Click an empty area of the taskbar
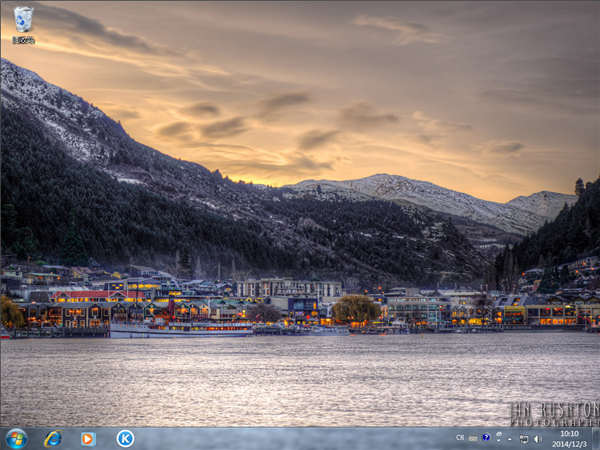The width and height of the screenshot is (600, 450). pos(300,438)
